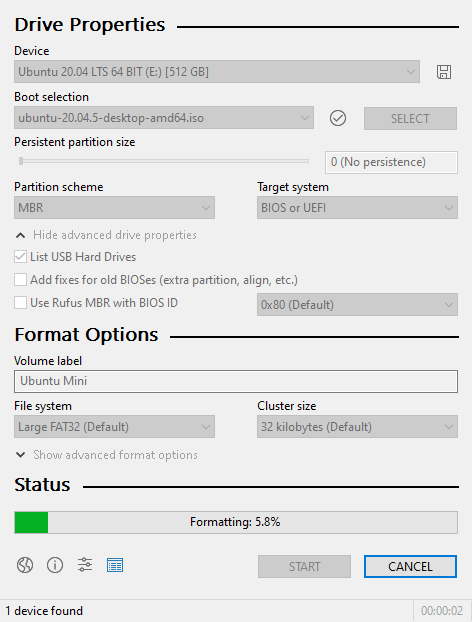Open the Cluster size dropdown
Viewport: 472px width, 622px height.
point(357,426)
